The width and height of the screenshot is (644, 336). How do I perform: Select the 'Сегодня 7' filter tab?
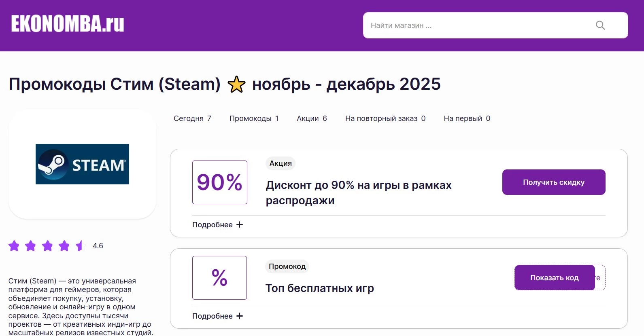tap(192, 118)
